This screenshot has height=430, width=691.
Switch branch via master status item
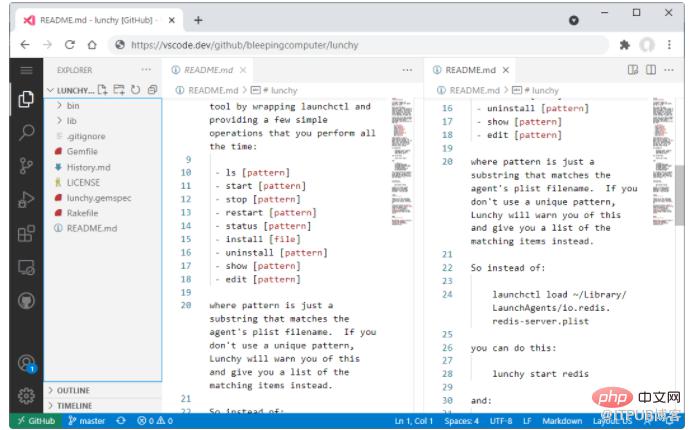[x=87, y=421]
